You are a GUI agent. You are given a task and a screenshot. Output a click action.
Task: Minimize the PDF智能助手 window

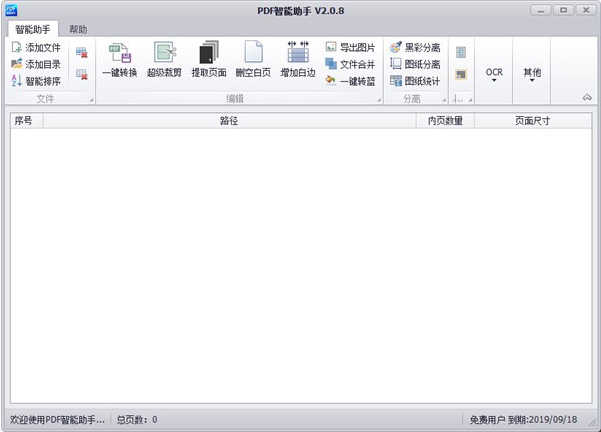541,10
